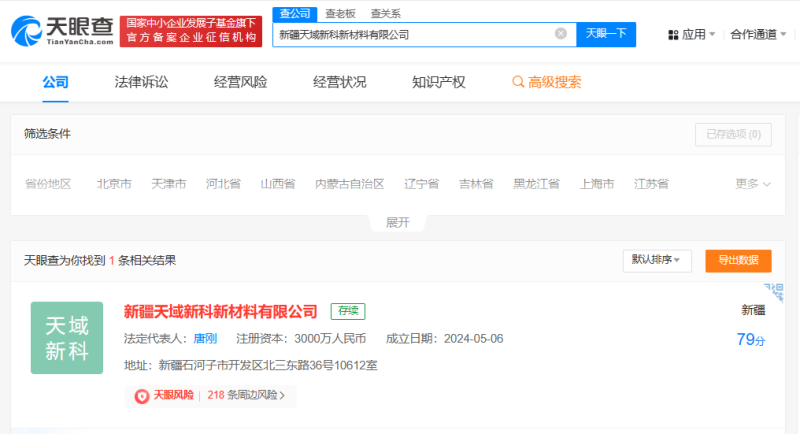The image size is (800, 434).
Task: Switch to 查老板 search tab
Action: 340,14
